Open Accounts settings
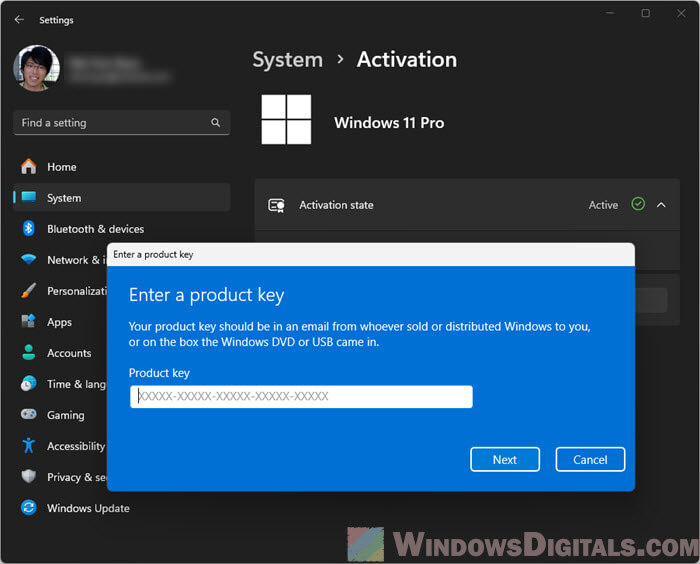Image resolution: width=700 pixels, height=564 pixels. point(60,353)
